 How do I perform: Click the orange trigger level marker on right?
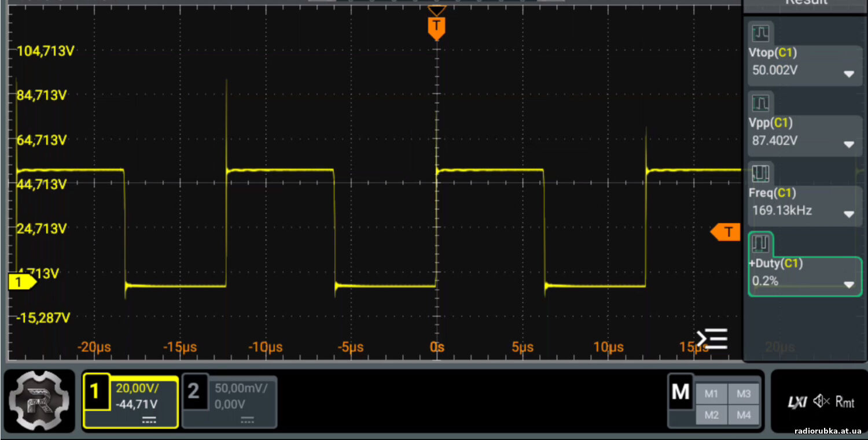point(727,232)
